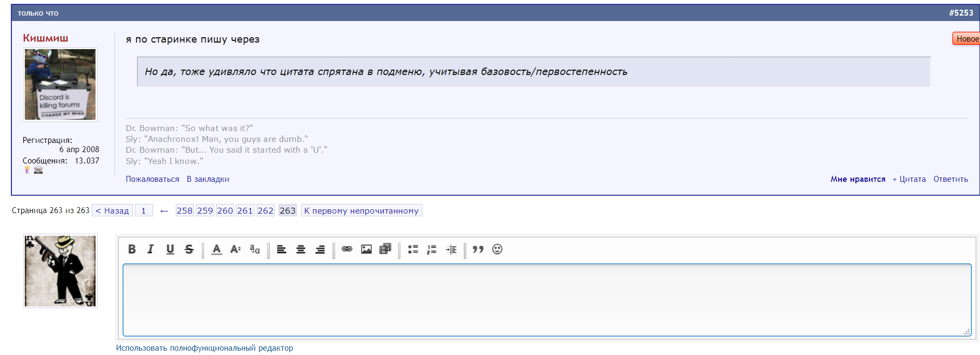Click the grey badge icon under Кишмиш's message count
Screen dimensions: 980x355
38,170
